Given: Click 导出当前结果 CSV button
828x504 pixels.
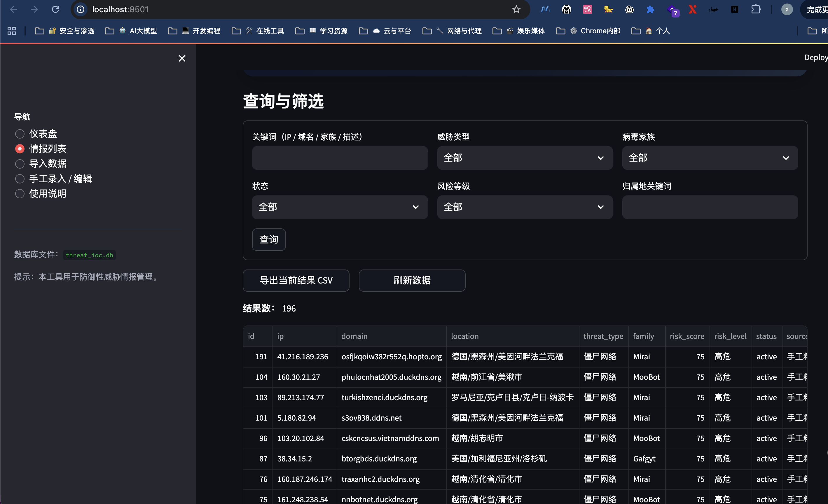Looking at the screenshot, I should point(296,281).
